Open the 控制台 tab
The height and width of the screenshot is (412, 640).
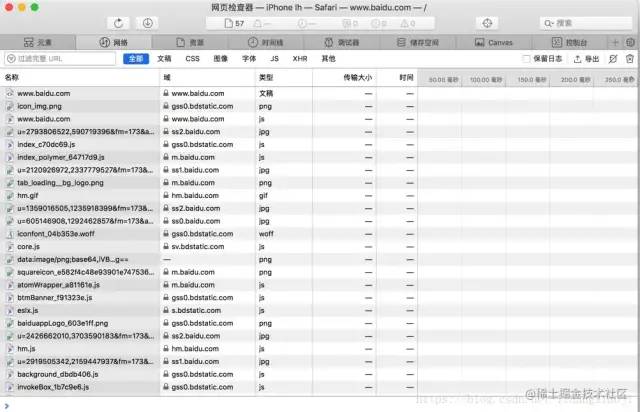(x=570, y=42)
